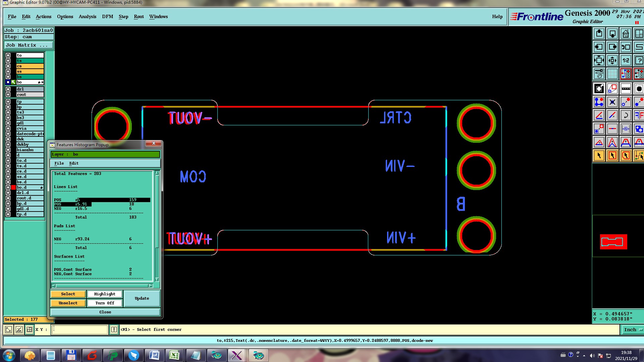Click the green arrow swatch beside bo layer
Screen dimensions: 644x362
[x=13, y=82]
